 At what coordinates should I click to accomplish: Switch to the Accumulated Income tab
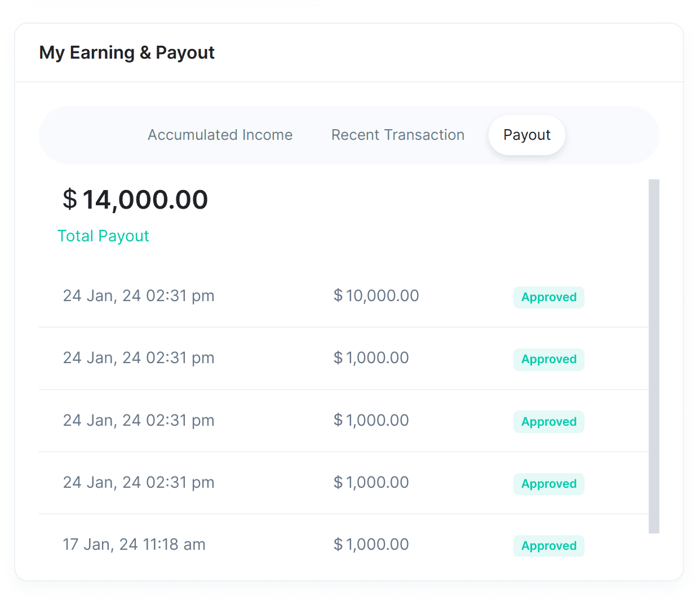point(220,135)
